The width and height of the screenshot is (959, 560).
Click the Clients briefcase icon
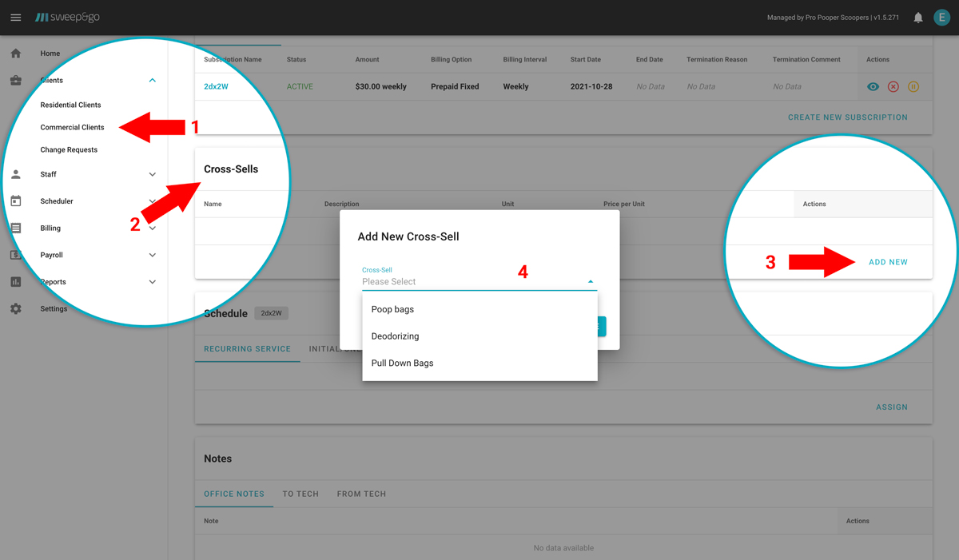tap(16, 79)
